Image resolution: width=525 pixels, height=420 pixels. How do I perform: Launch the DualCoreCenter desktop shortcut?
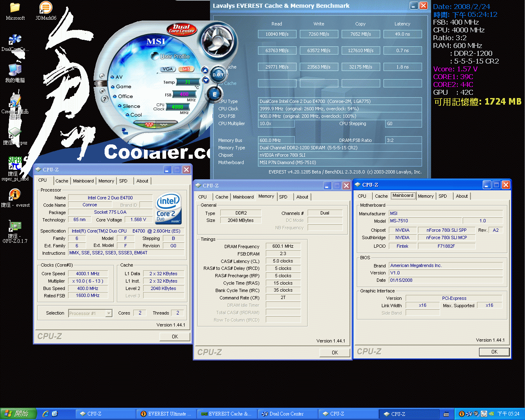pyautogui.click(x=15, y=43)
